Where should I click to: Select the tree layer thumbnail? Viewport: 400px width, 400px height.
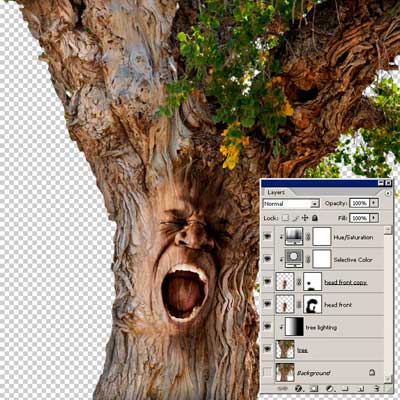(285, 349)
